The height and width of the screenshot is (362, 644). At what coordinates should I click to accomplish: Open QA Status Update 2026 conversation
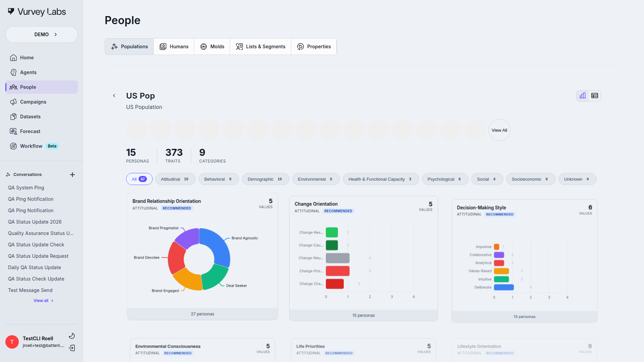[x=35, y=222]
